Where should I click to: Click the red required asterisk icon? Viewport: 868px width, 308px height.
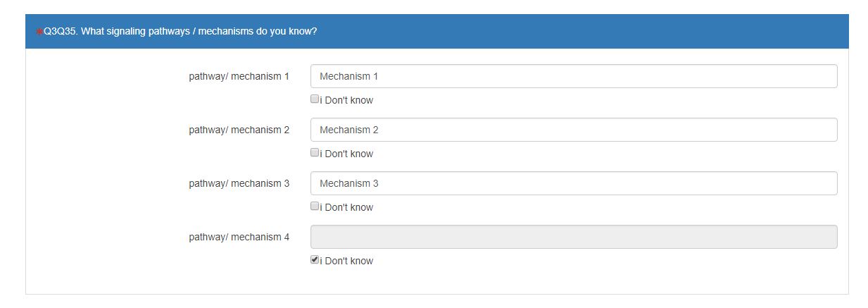pos(39,32)
